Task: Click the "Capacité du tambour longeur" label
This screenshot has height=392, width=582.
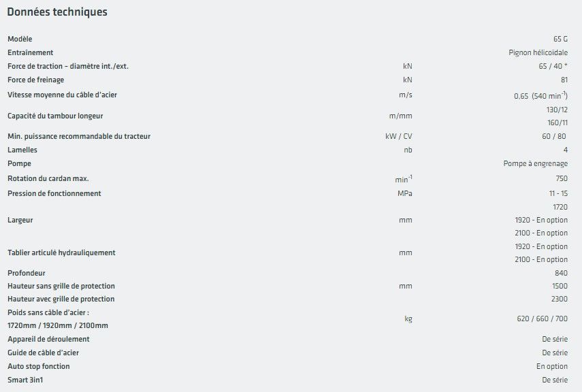Action: point(55,116)
